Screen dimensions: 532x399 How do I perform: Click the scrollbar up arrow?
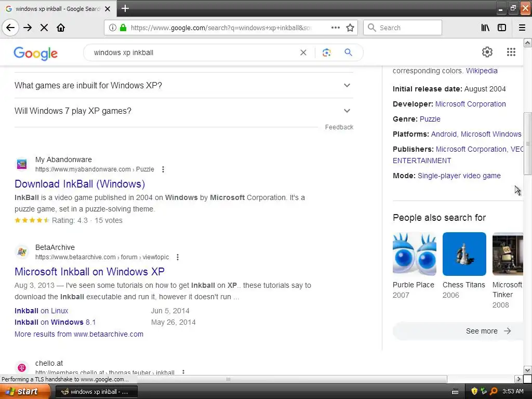[x=528, y=43]
